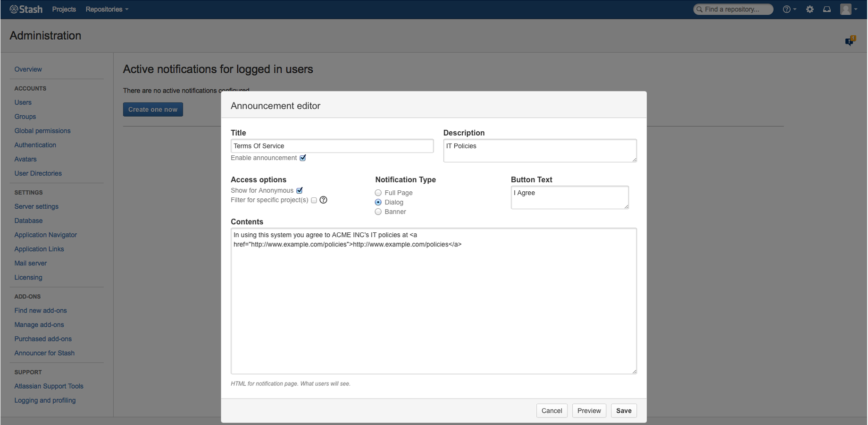This screenshot has height=425, width=868.
Task: Open the administration gear icon
Action: (810, 9)
